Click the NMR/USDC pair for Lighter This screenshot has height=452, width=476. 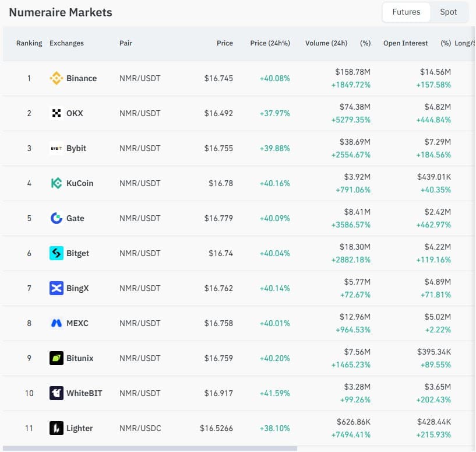[140, 428]
